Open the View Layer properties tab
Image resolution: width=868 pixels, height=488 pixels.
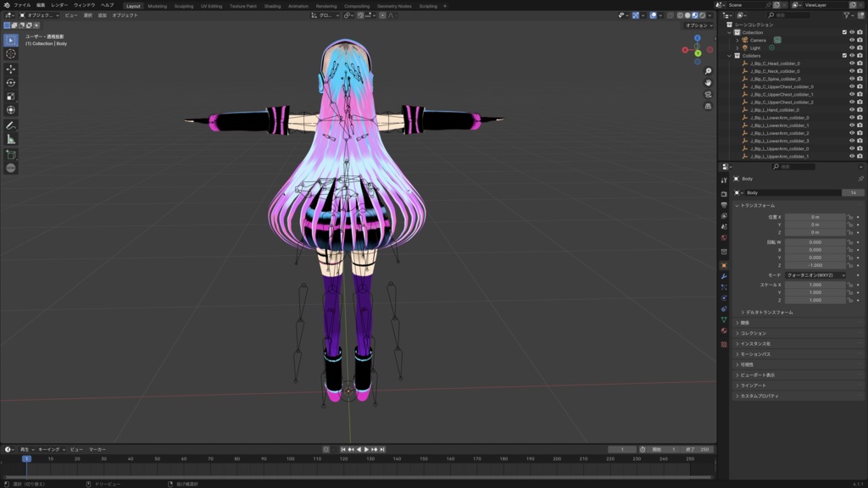point(724,216)
